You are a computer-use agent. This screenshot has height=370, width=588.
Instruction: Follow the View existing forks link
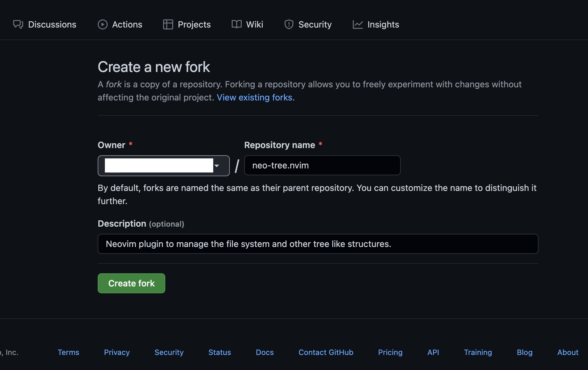(x=256, y=97)
